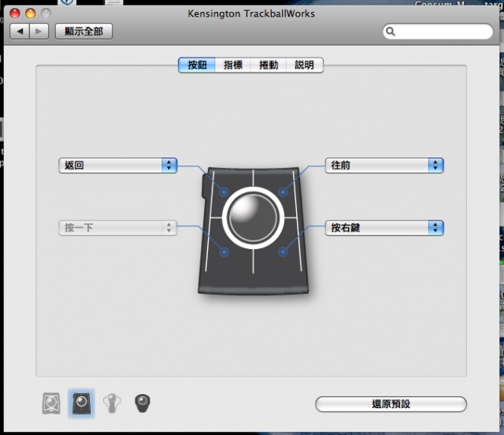Switch to the 捲動 tab
The image size is (504, 435).
point(269,65)
